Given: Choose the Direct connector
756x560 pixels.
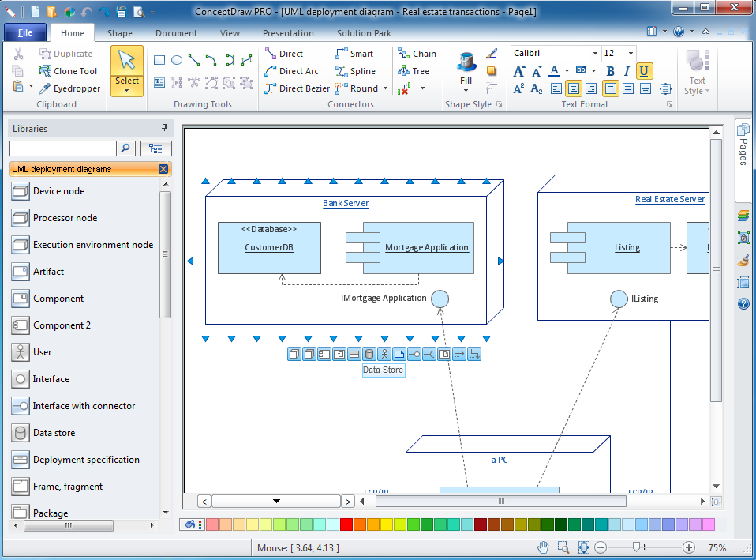Looking at the screenshot, I should (x=284, y=54).
